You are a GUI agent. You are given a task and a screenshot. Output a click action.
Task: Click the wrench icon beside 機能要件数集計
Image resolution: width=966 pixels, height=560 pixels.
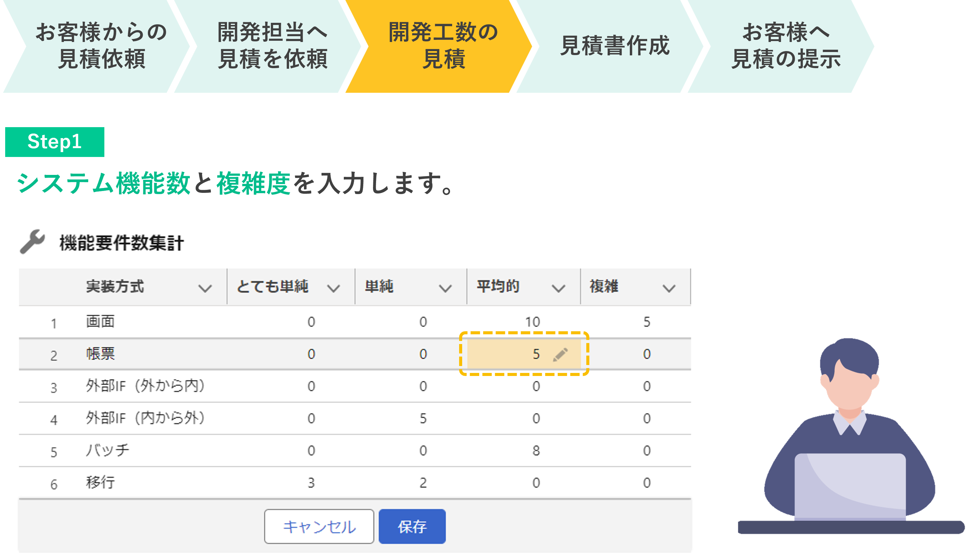click(x=33, y=242)
